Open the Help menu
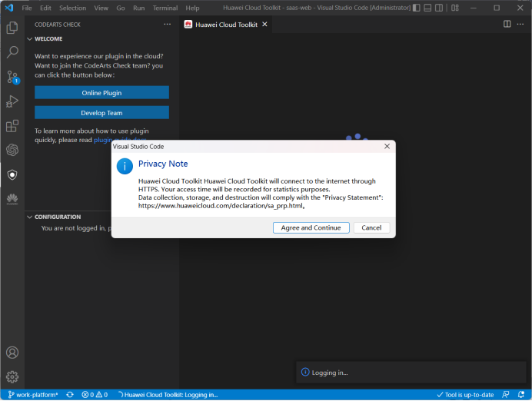 coord(192,8)
